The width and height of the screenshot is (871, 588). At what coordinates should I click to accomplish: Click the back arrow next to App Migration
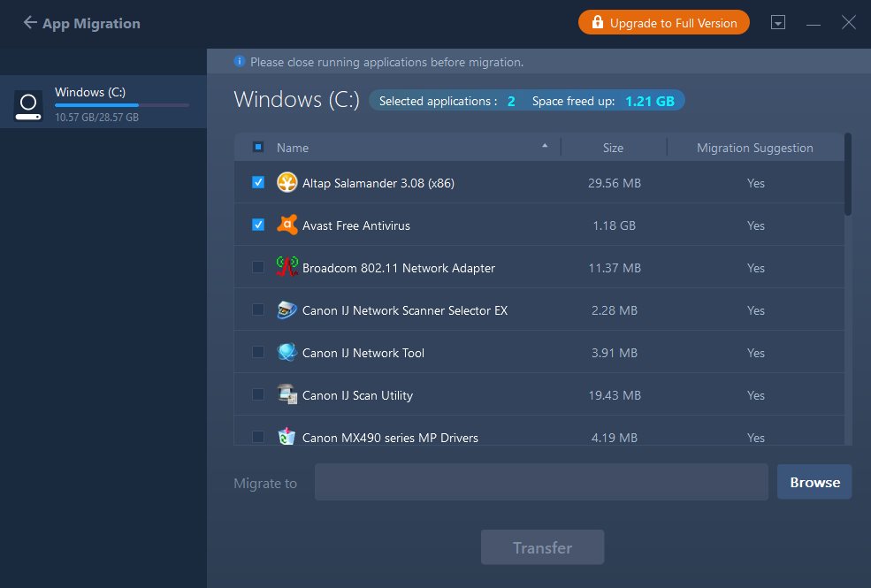click(x=30, y=23)
